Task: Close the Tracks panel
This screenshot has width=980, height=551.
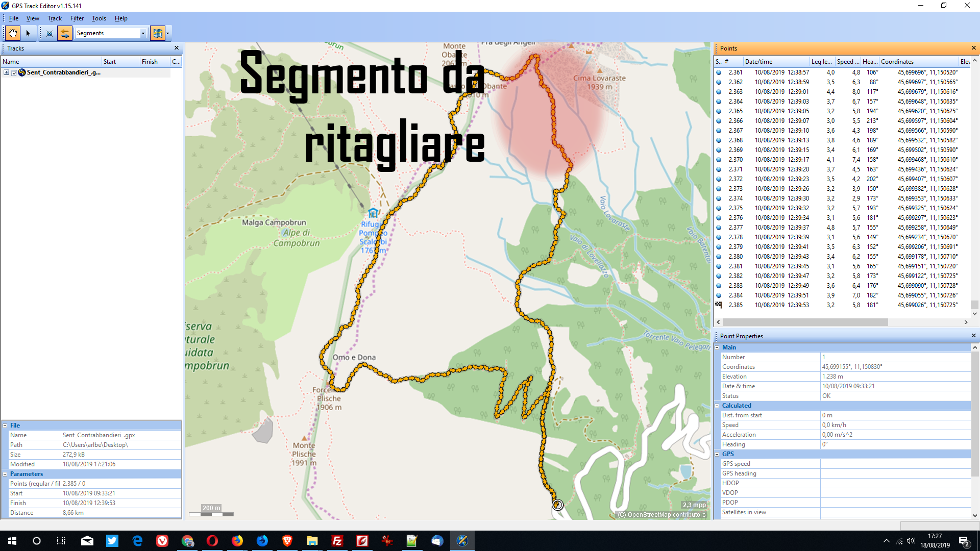Action: click(x=177, y=48)
